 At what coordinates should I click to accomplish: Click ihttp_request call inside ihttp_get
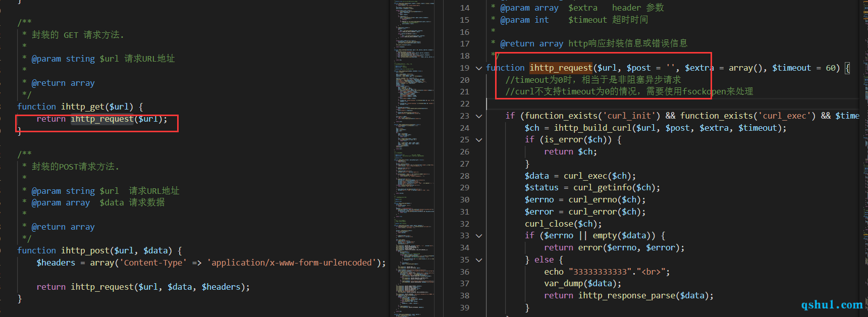(x=102, y=119)
